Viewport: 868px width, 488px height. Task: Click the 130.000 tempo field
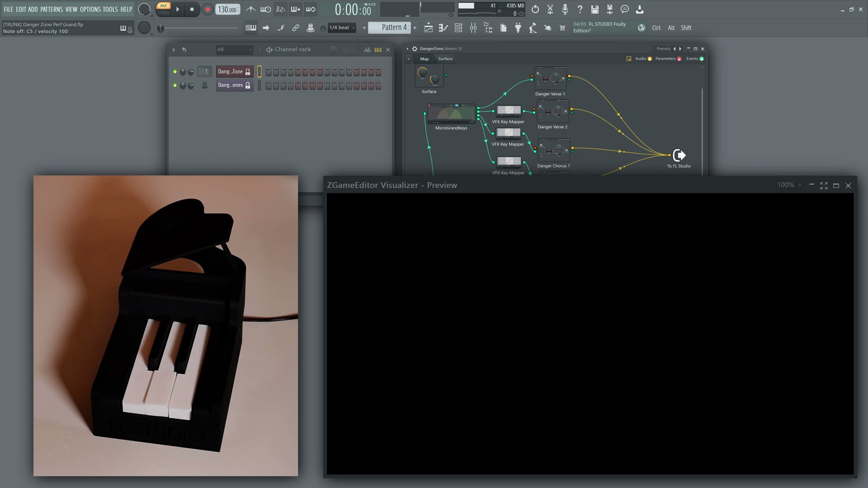tap(228, 9)
